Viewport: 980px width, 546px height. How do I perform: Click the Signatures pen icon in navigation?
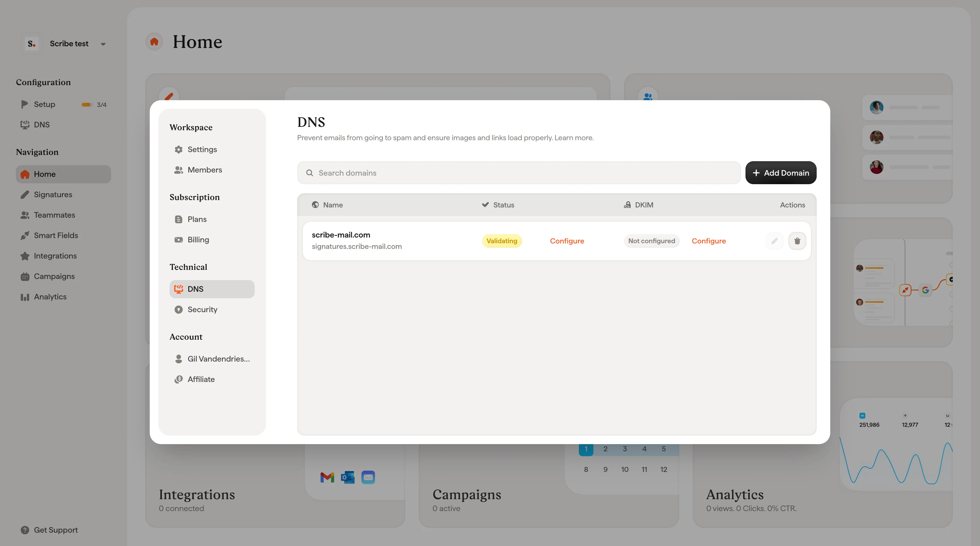click(x=25, y=195)
